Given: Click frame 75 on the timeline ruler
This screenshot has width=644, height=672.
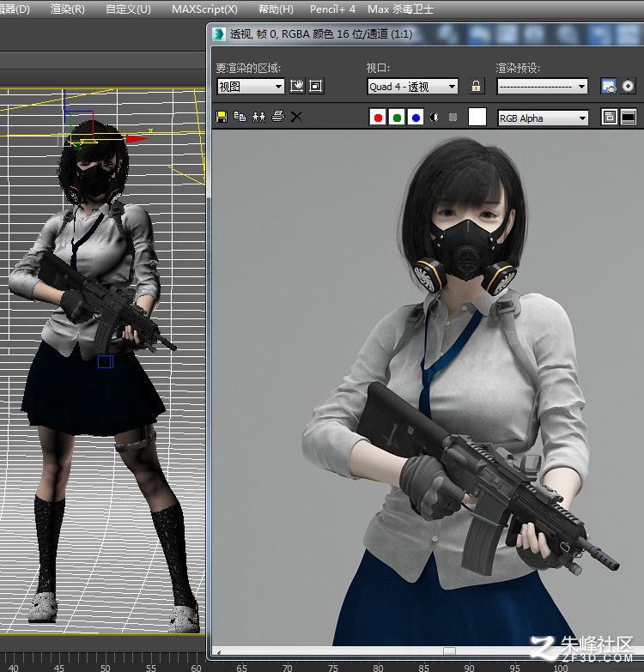Looking at the screenshot, I should click(x=332, y=668).
